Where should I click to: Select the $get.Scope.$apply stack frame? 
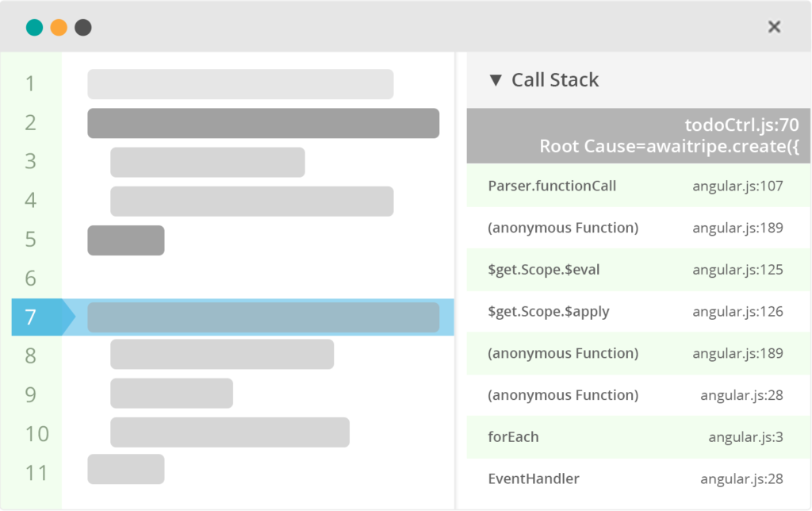click(549, 311)
